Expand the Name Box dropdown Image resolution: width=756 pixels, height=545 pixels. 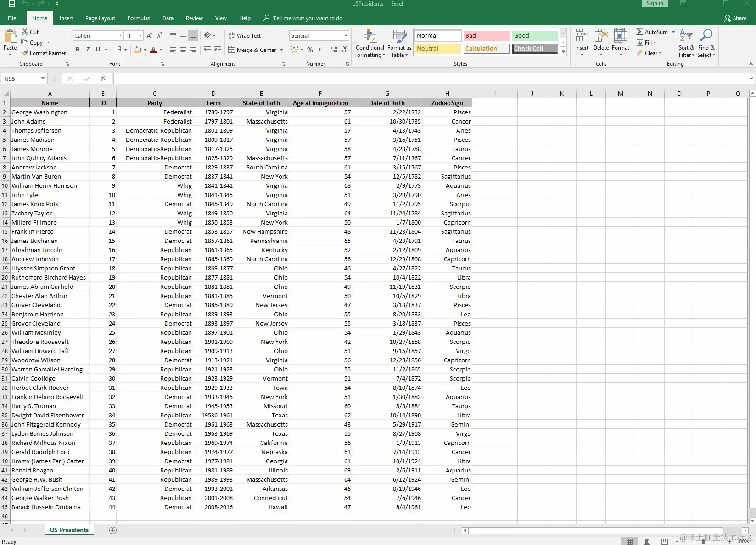pyautogui.click(x=43, y=79)
